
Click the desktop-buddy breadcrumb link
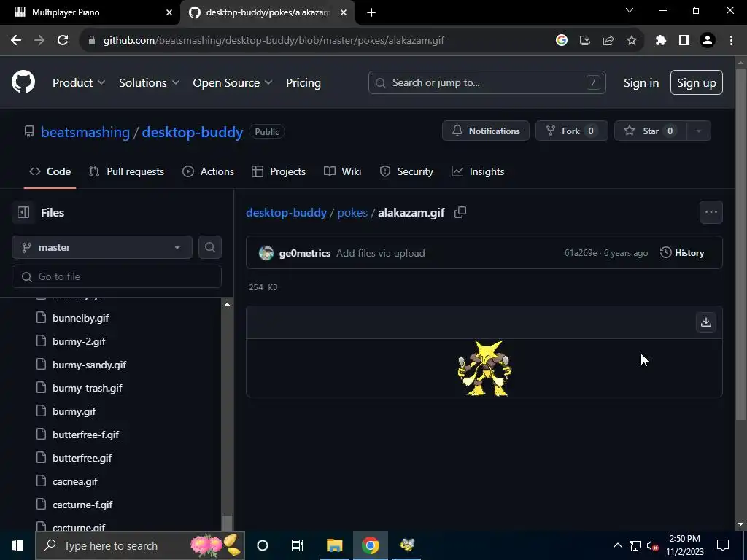click(286, 212)
